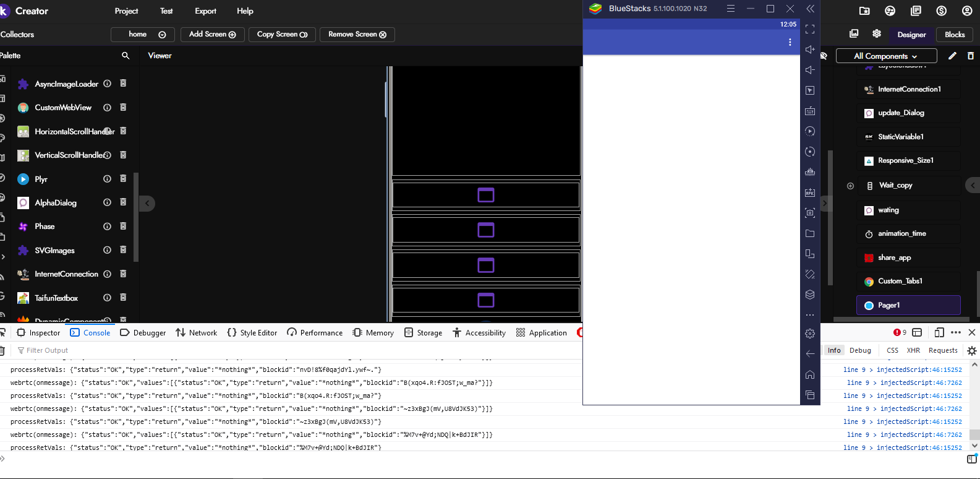Open the All Components dropdown

click(887, 56)
